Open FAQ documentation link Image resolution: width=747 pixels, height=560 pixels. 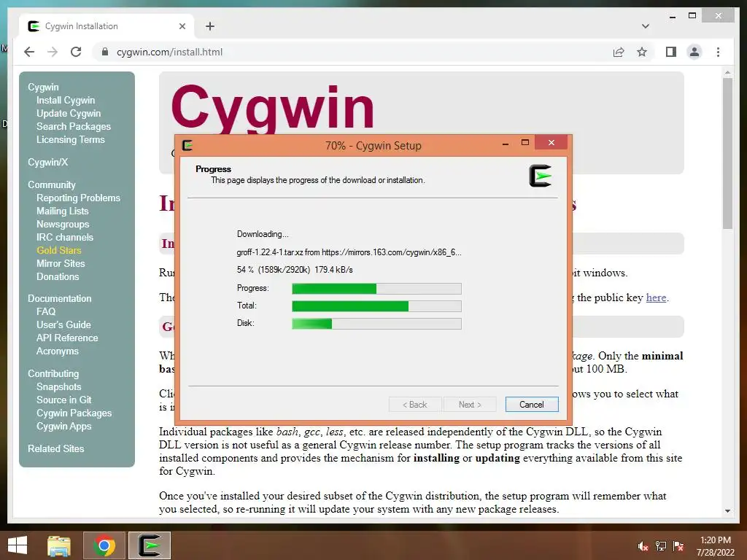tap(46, 311)
